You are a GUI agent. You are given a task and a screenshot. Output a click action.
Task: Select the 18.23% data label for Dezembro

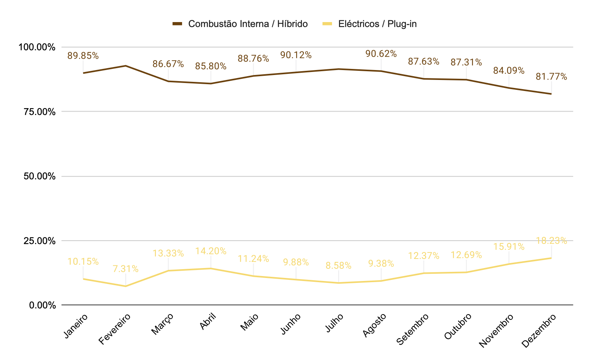pos(551,241)
